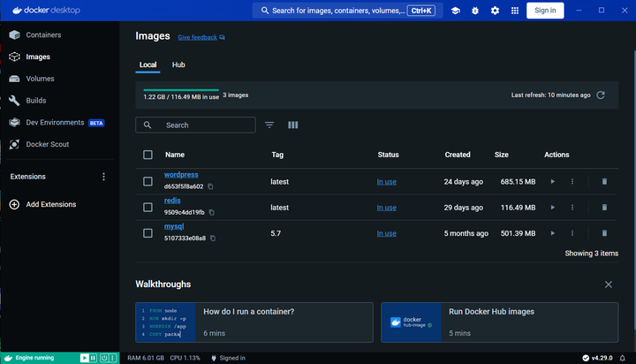Delete the redis image
Viewport: 636px width, 364px height.
(604, 208)
